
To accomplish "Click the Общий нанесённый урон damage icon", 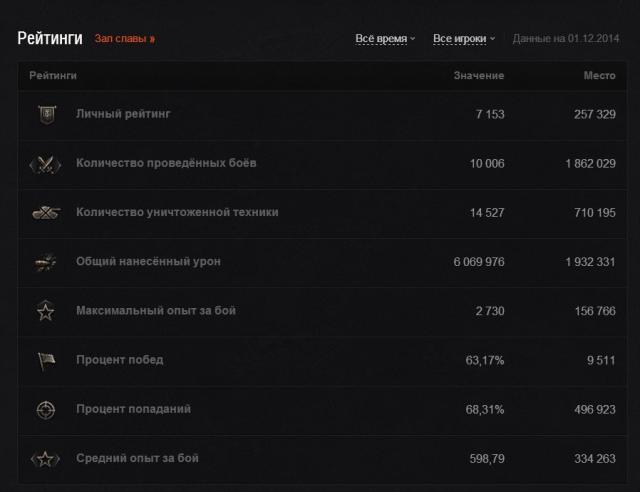I will point(45,261).
